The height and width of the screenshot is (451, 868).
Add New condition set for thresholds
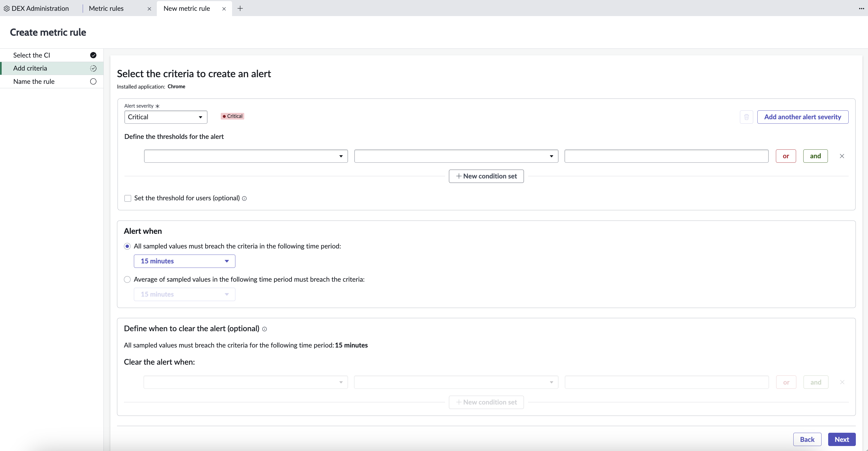(486, 176)
